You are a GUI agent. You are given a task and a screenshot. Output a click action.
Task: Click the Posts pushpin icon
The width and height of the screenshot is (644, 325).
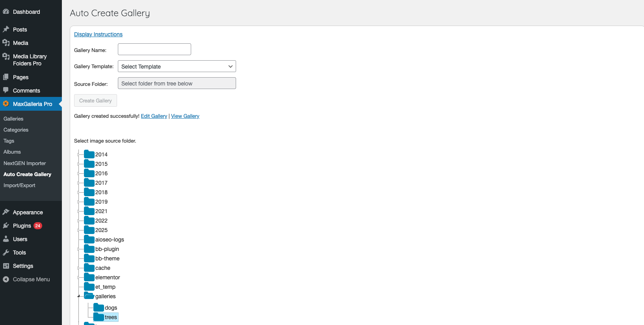point(6,30)
